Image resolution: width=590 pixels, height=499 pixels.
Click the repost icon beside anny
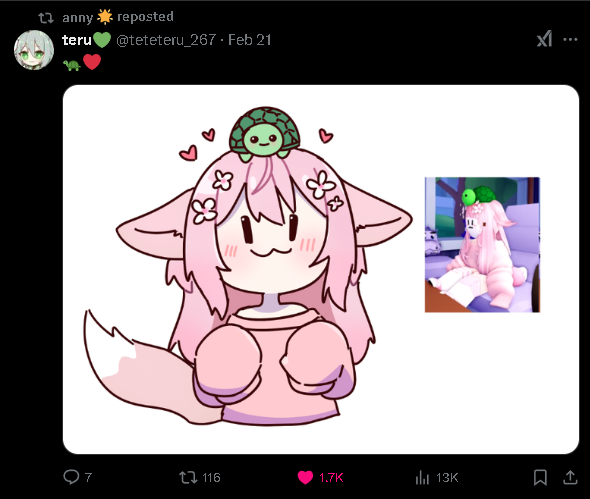coord(46,18)
